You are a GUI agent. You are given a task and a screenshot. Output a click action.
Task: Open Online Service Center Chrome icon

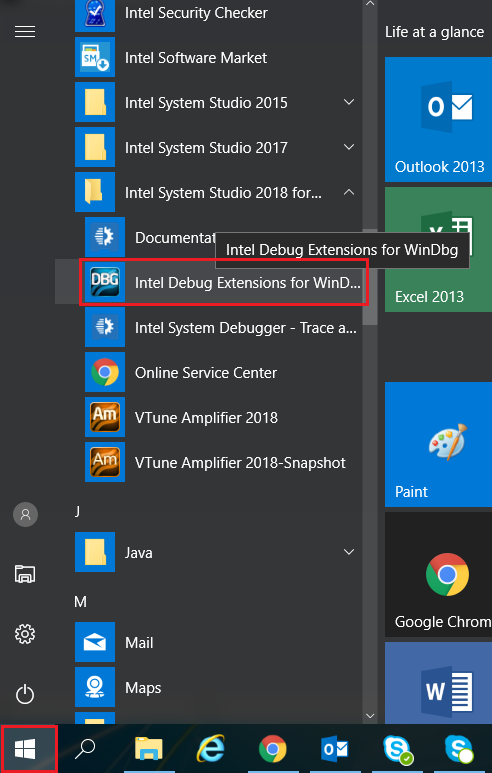[105, 372]
